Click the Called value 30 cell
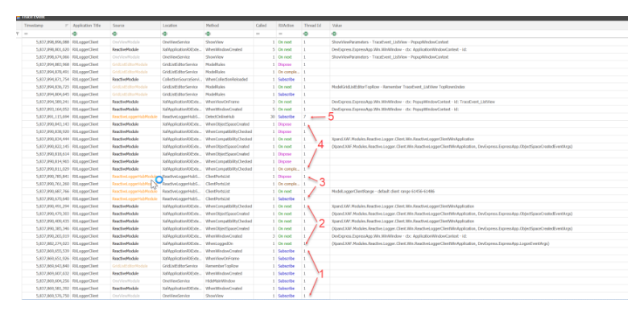Viewport: 644px width, 316px height. click(x=265, y=116)
